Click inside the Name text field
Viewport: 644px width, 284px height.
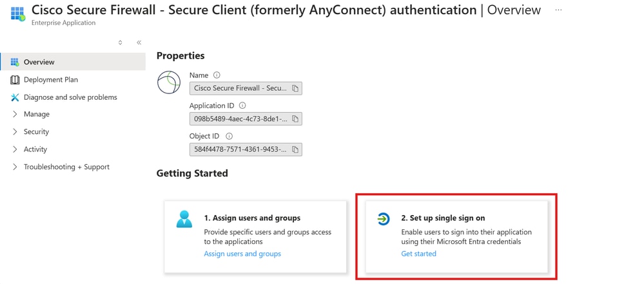pyautogui.click(x=246, y=88)
